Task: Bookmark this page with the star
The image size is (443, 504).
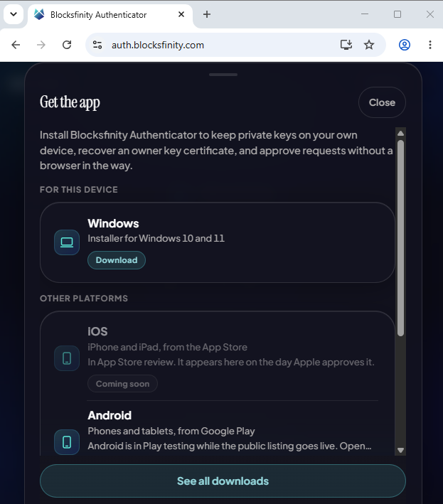Action: click(x=369, y=45)
